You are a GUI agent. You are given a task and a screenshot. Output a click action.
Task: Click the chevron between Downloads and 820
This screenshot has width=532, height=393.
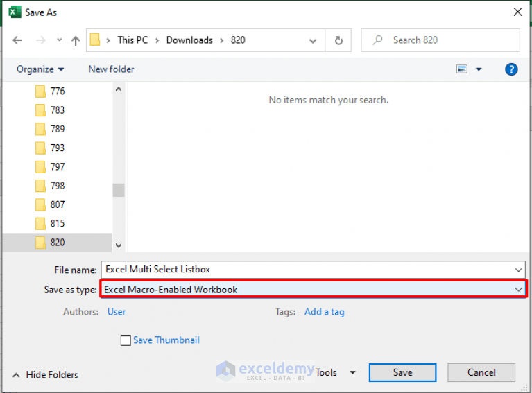click(x=221, y=41)
